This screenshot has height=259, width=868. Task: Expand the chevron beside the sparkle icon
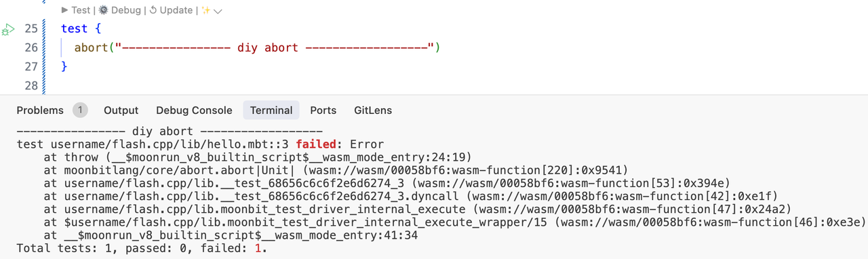(x=218, y=11)
